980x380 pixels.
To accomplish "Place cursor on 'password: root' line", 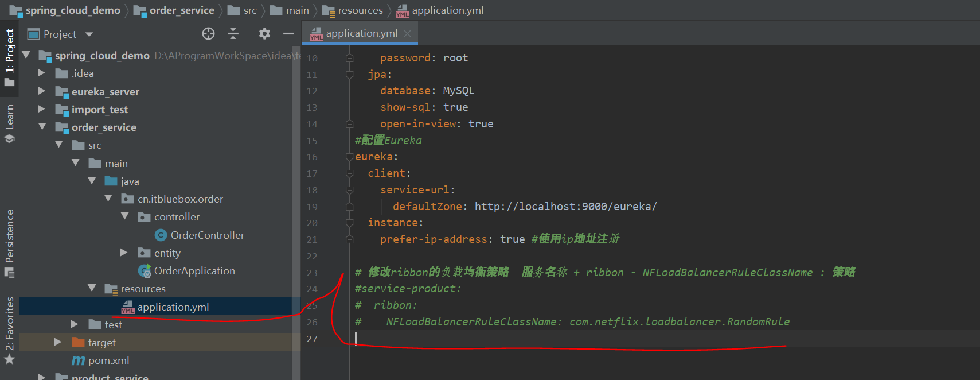I will click(424, 58).
